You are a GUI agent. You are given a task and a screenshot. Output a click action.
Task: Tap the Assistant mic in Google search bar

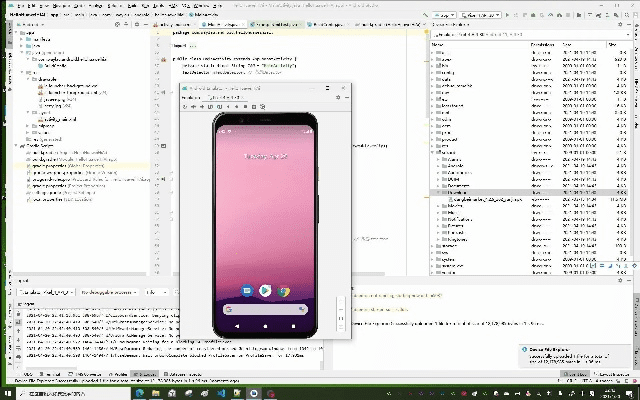click(x=299, y=311)
